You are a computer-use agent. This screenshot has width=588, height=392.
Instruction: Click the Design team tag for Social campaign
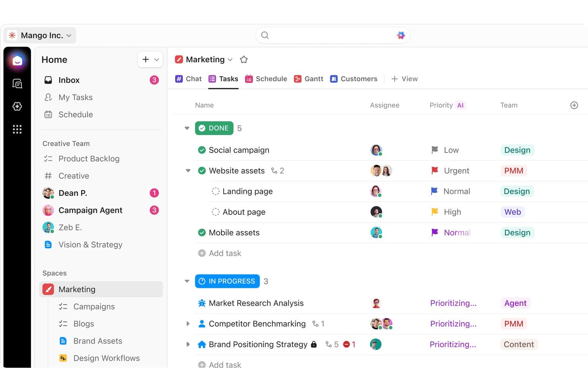coord(517,150)
